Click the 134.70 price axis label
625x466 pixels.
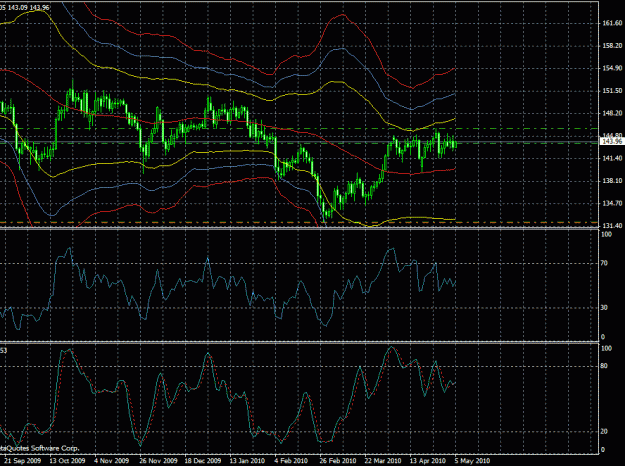pyautogui.click(x=612, y=203)
